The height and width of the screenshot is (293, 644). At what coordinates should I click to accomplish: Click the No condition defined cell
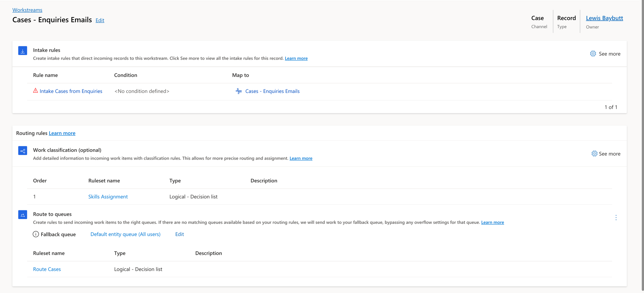(142, 91)
